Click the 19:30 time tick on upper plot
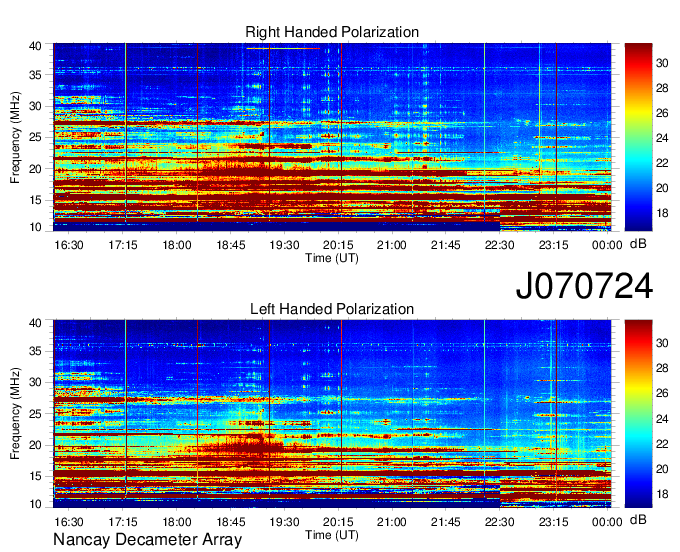 [284, 245]
